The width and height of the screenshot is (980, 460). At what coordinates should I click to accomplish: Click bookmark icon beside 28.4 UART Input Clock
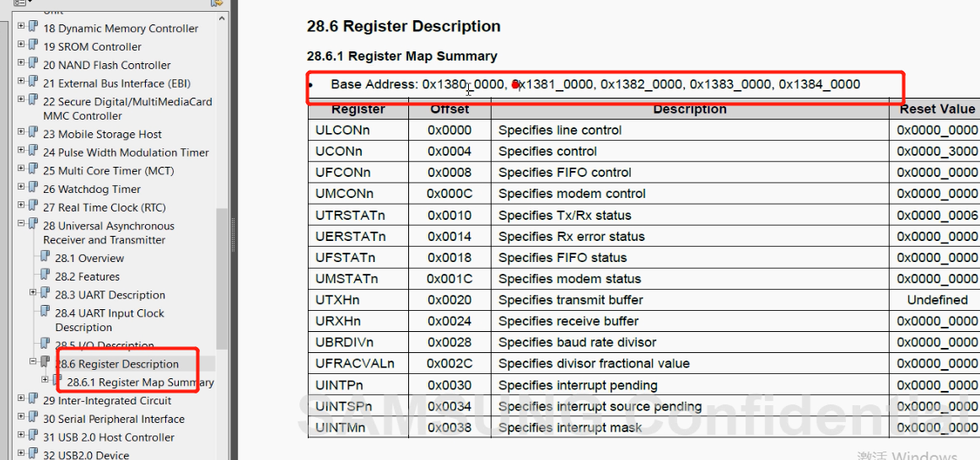click(x=45, y=313)
